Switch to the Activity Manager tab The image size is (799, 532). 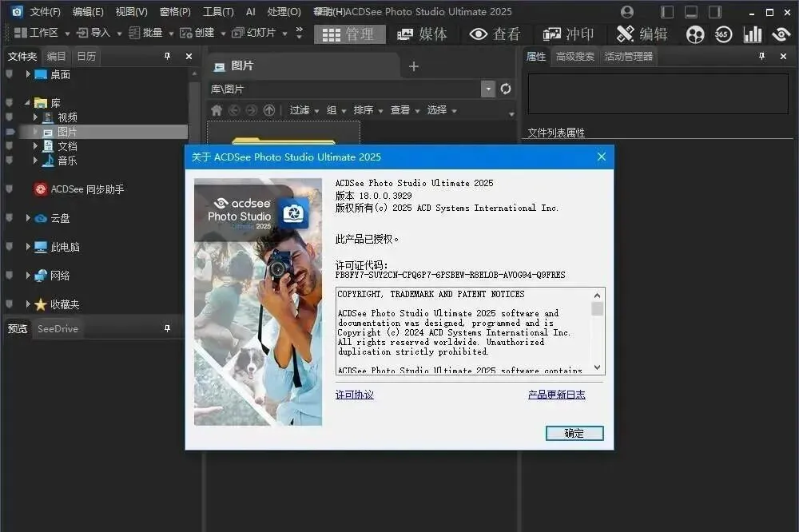pyautogui.click(x=628, y=57)
